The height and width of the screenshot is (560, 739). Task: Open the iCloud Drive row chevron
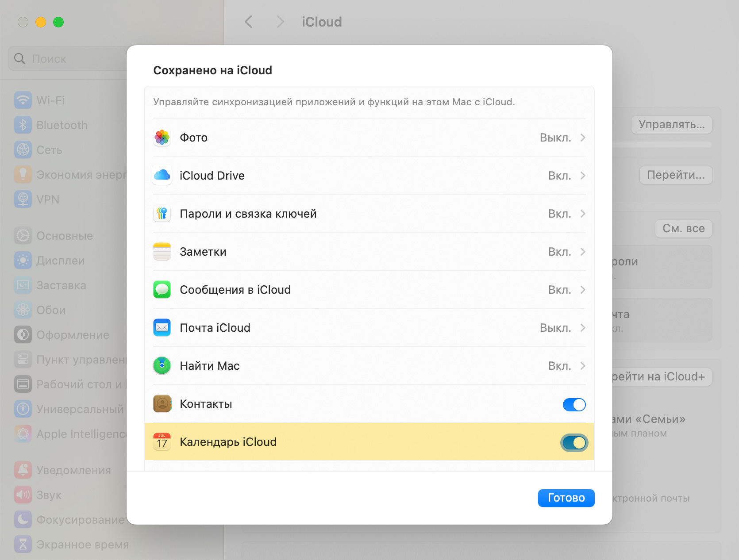tap(583, 176)
